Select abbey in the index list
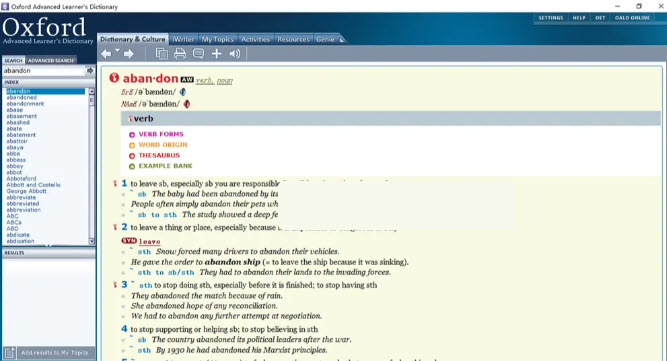Screen dimensions: 667x361 pyautogui.click(x=14, y=166)
